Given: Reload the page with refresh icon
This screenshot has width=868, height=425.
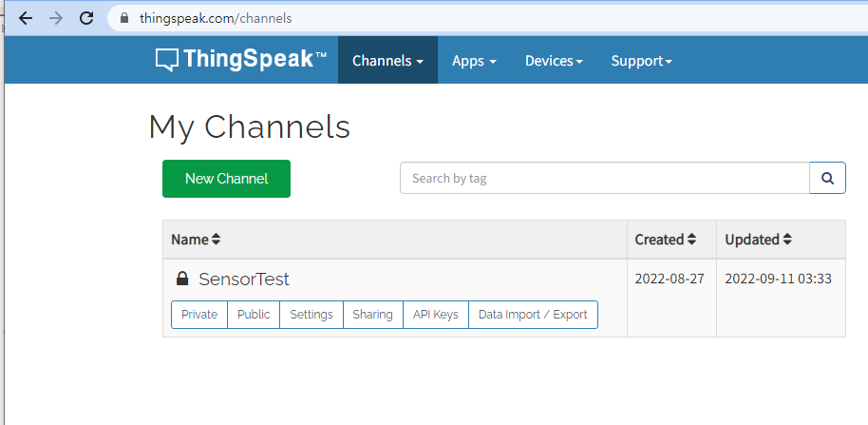Looking at the screenshot, I should click(x=86, y=18).
